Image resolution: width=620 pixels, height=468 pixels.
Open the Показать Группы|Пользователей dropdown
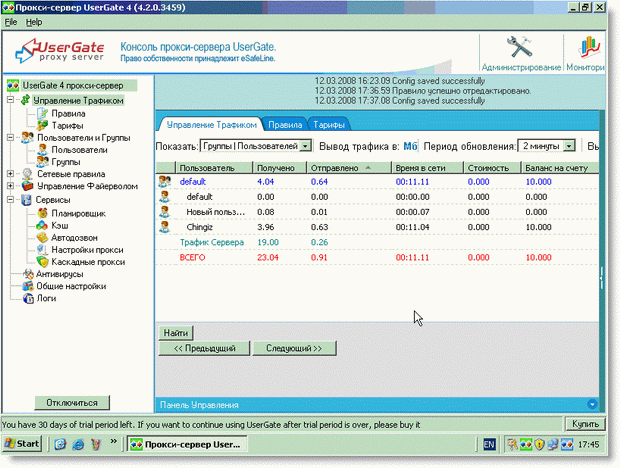[305, 146]
